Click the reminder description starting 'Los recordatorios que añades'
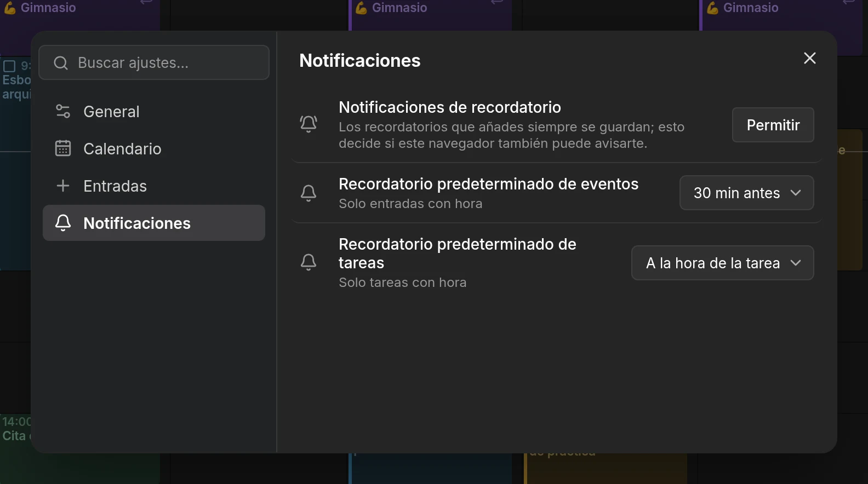The width and height of the screenshot is (868, 484). coord(512,135)
